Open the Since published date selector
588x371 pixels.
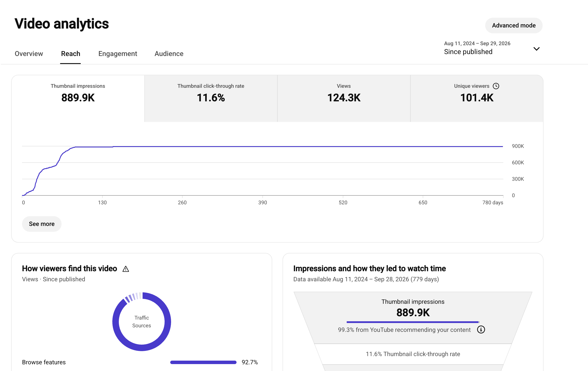(x=492, y=48)
